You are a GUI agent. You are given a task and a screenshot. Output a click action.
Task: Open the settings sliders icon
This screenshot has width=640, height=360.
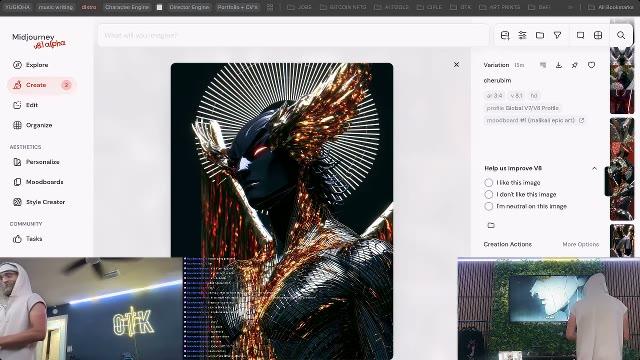522,36
